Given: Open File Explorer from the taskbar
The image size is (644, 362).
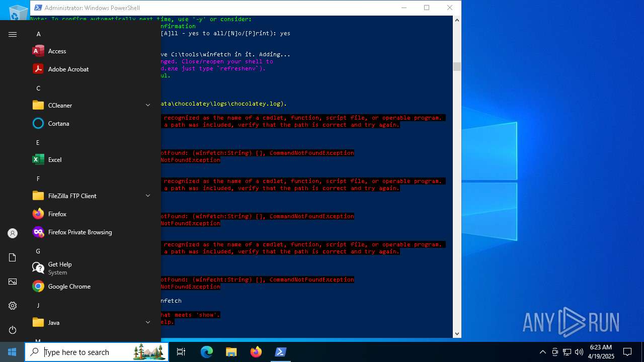Looking at the screenshot, I should point(231,352).
